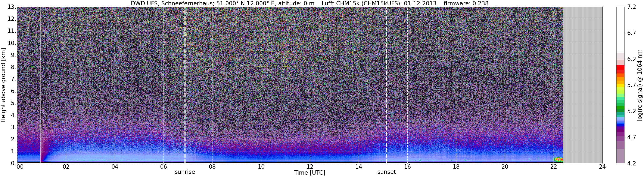Click the y-axis tick label 1.
The width and height of the screenshot is (644, 177).
pyautogui.click(x=13, y=151)
